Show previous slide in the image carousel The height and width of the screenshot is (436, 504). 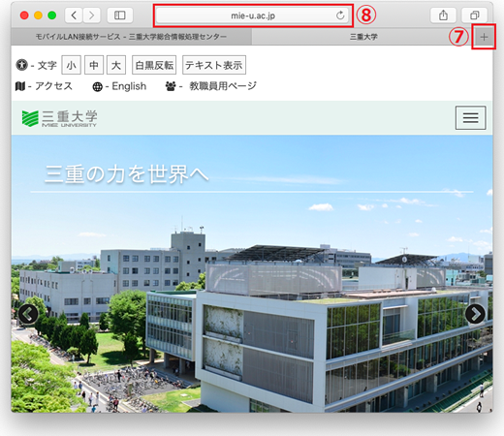(x=28, y=314)
